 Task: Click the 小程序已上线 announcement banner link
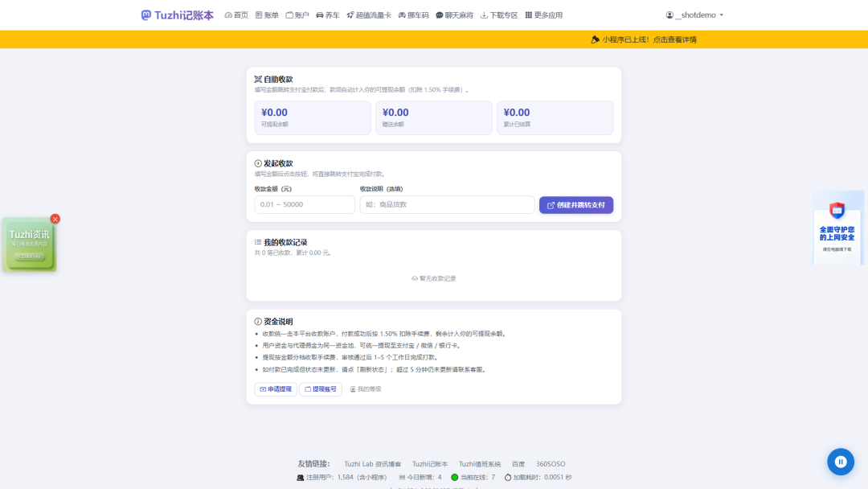click(x=644, y=39)
